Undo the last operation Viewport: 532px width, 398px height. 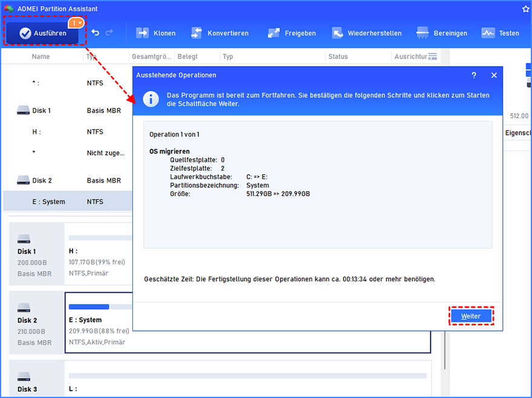96,33
